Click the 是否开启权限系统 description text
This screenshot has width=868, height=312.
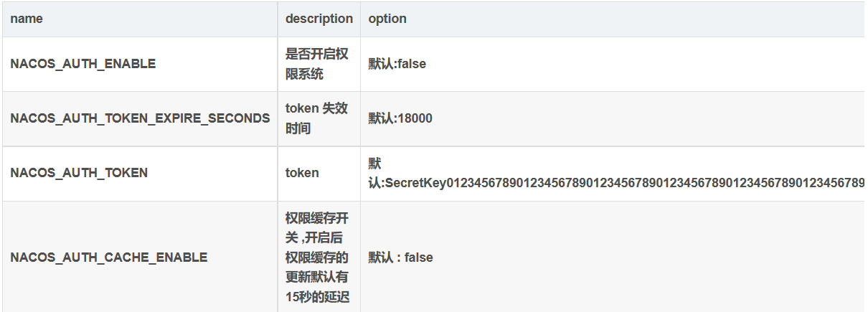coord(316,64)
